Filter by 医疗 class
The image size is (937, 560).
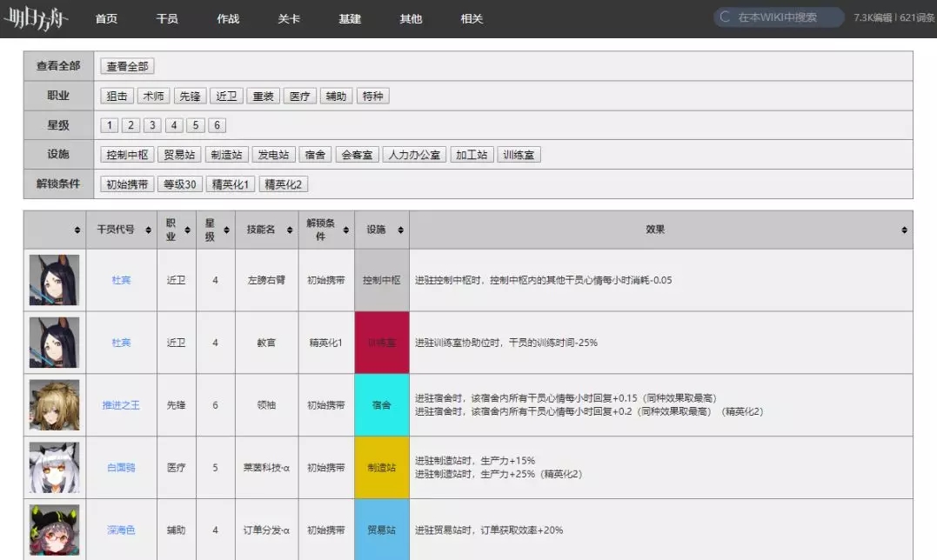point(299,97)
